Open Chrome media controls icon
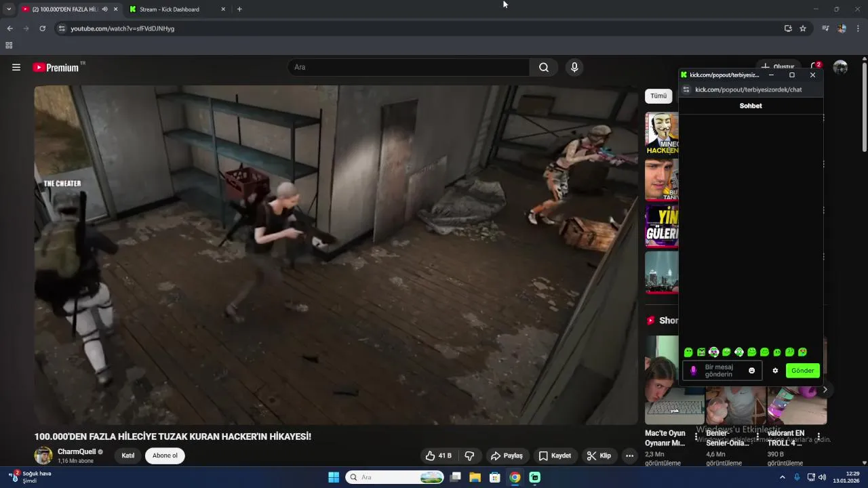 (x=825, y=28)
